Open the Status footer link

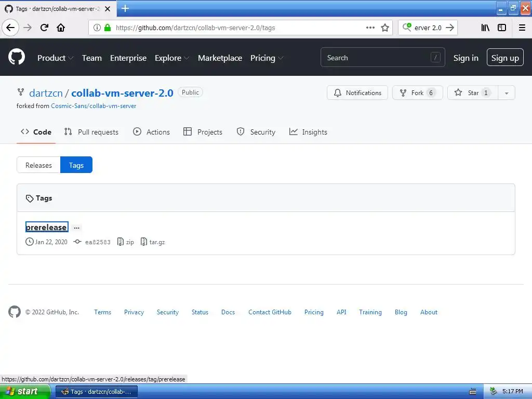[x=200, y=312]
